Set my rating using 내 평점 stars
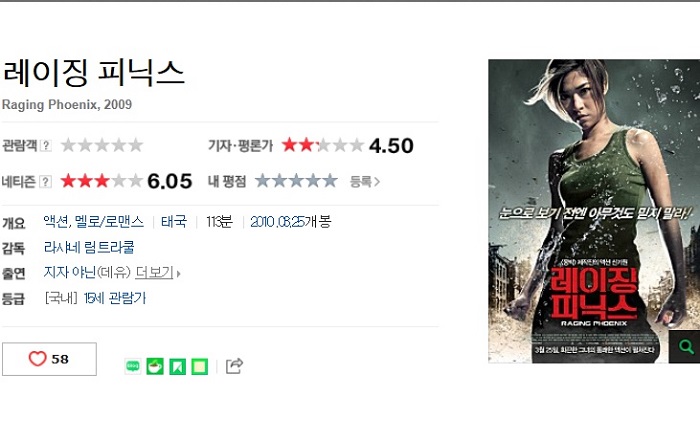This screenshot has height=440, width=700. (296, 181)
